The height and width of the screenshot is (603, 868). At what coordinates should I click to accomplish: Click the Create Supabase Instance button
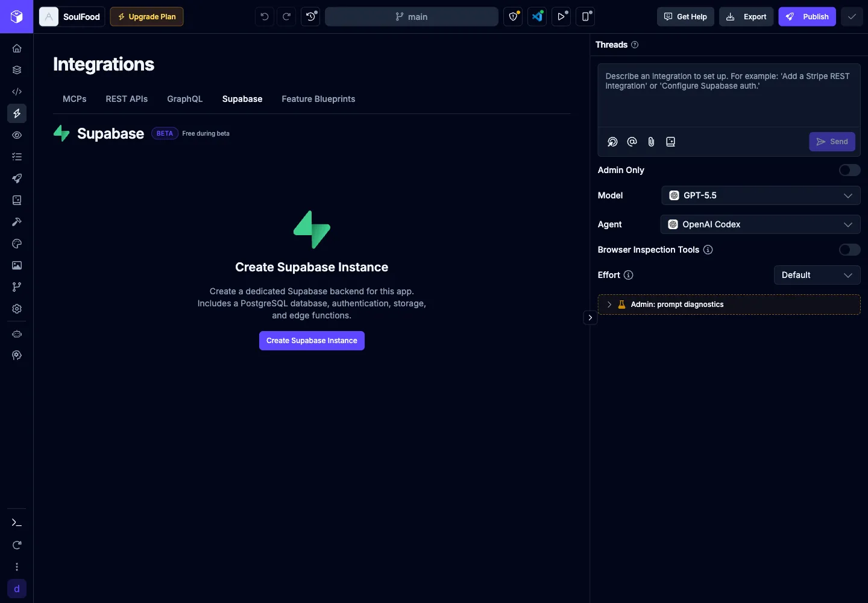click(x=312, y=341)
